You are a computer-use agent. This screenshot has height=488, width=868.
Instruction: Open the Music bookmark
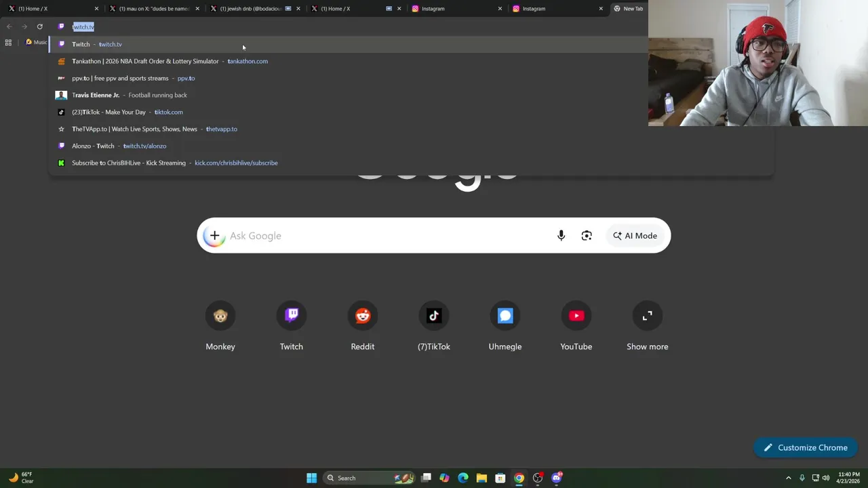pyautogui.click(x=36, y=42)
